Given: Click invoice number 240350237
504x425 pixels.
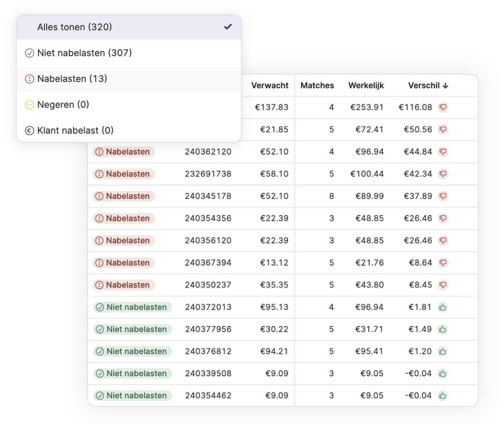Looking at the screenshot, I should point(208,285).
